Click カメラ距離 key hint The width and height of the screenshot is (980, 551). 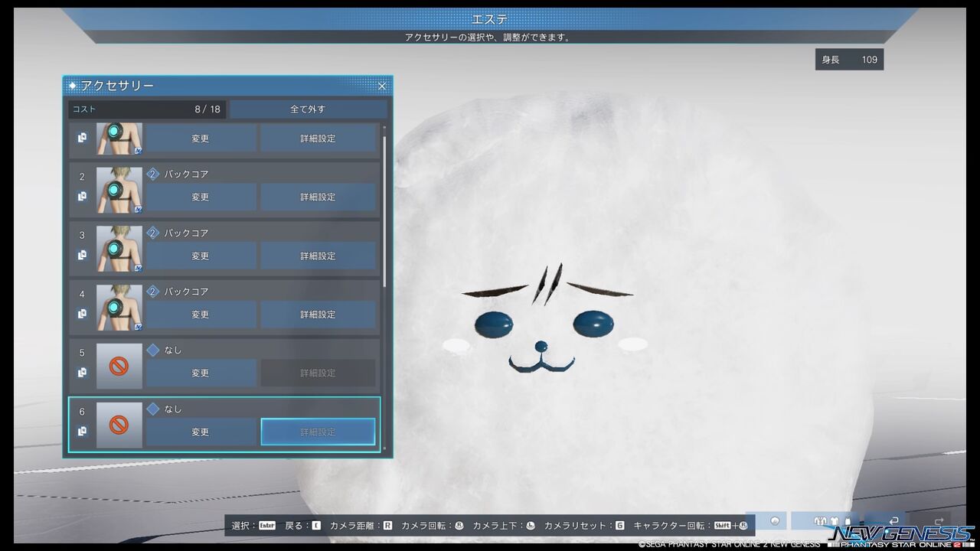pos(361,526)
